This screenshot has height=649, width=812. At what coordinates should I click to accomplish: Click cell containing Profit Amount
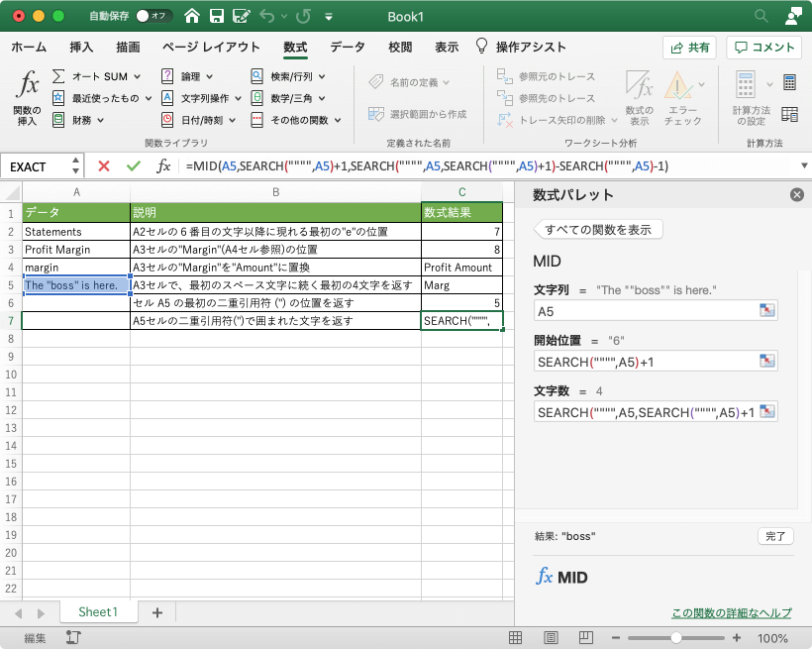point(461,267)
